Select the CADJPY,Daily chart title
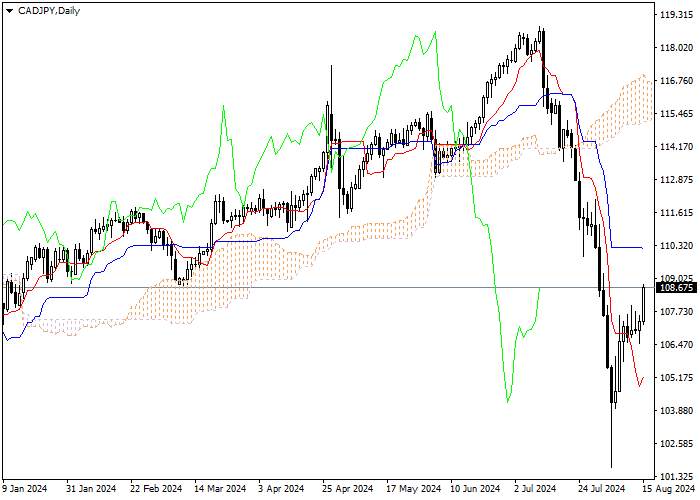The width and height of the screenshot is (700, 500). tap(49, 11)
